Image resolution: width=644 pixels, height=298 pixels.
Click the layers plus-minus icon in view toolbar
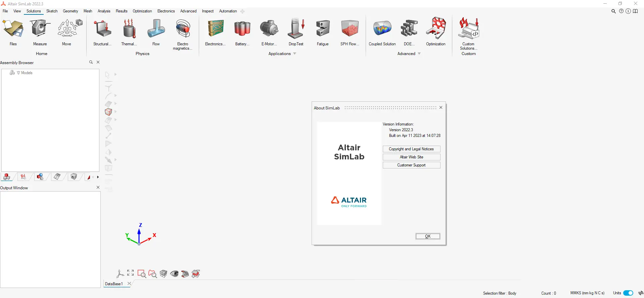pyautogui.click(x=196, y=274)
